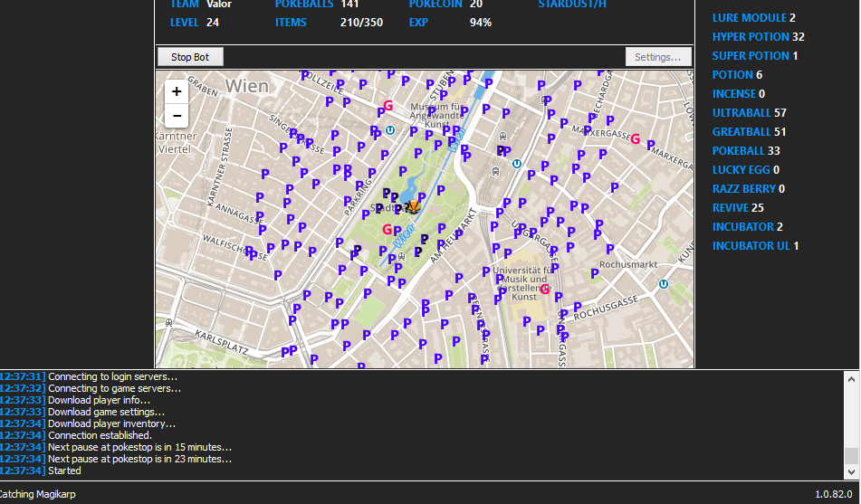
Task: Select the Revive inventory entry
Action: (737, 208)
